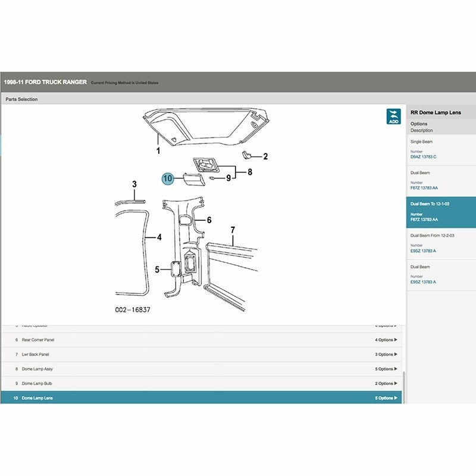Expand 5 Options for Dome Lamp Lens
476x476 pixels.
coord(386,398)
